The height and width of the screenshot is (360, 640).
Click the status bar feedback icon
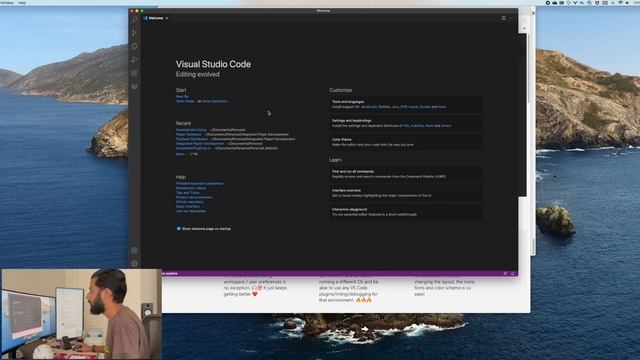(505, 273)
